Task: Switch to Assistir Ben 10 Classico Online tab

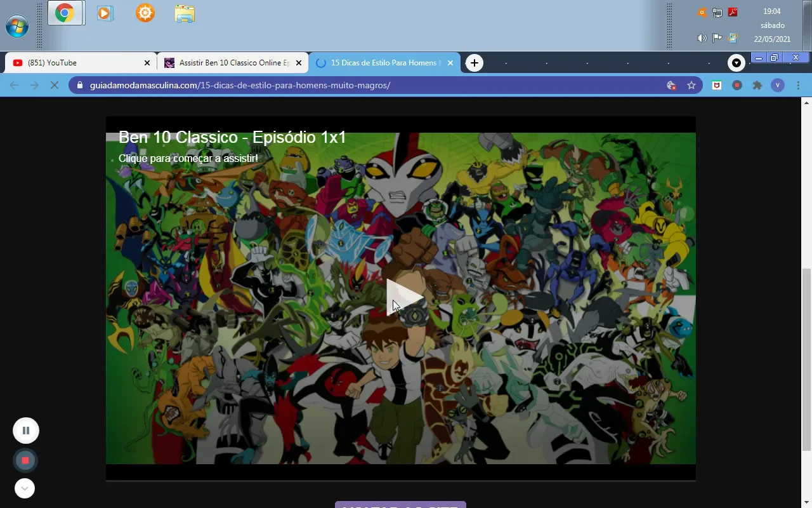Action: coord(232,63)
